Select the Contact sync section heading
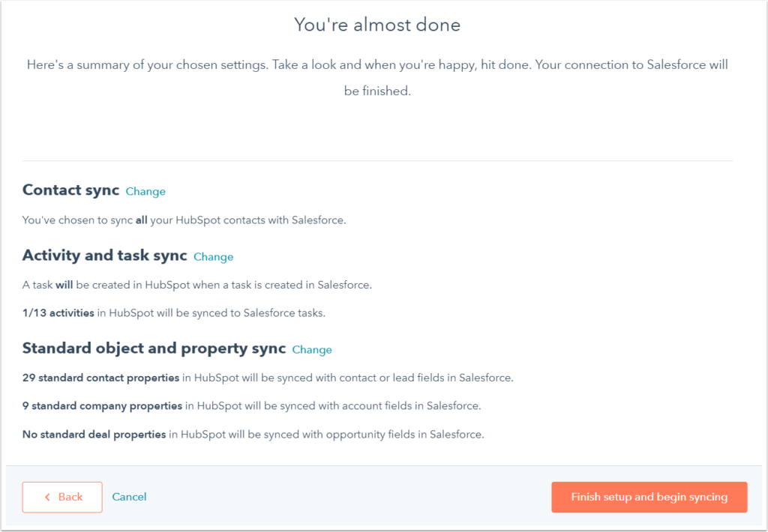The image size is (768, 532). [x=70, y=190]
